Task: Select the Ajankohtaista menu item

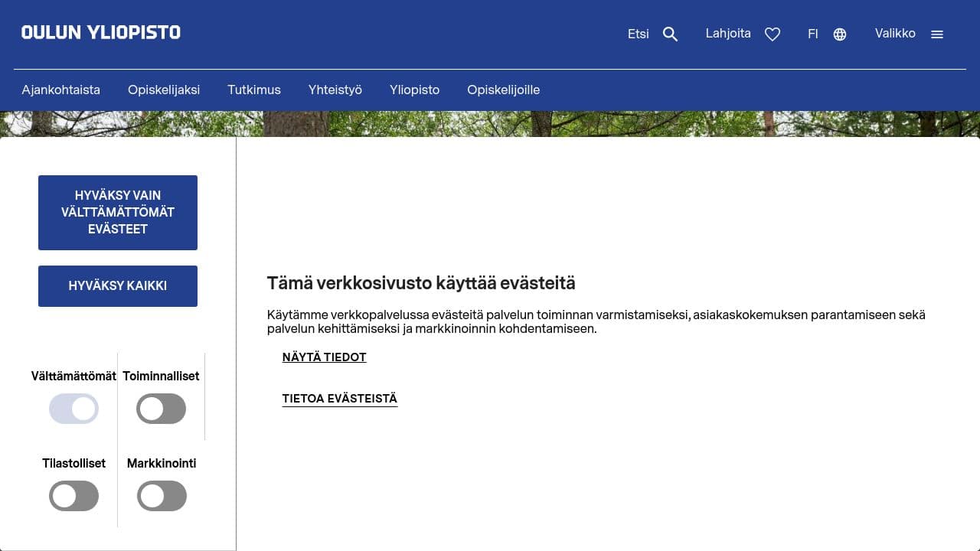Action: tap(60, 90)
